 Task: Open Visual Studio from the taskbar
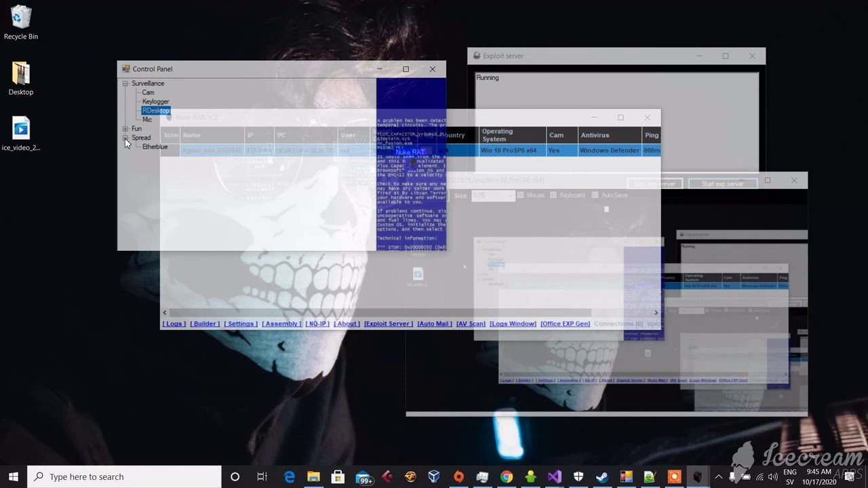click(554, 476)
